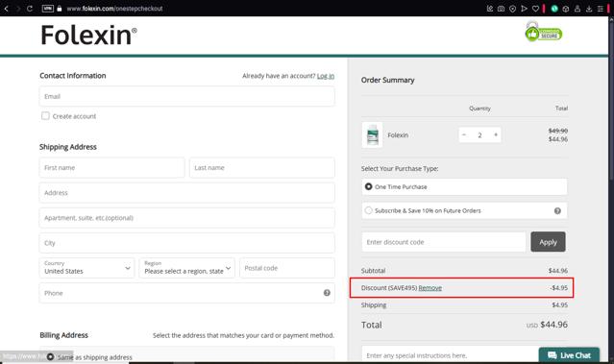Click the Total amount $44.96
Image resolution: width=614 pixels, height=364 pixels.
click(x=553, y=325)
